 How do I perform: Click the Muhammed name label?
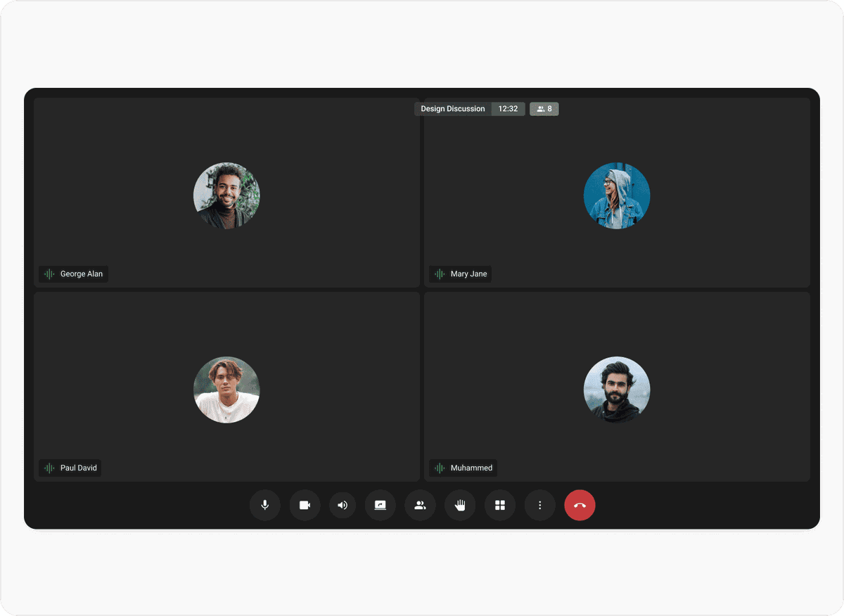tap(472, 468)
